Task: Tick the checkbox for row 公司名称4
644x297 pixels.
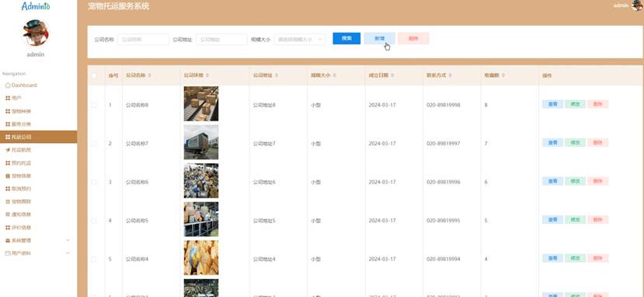Action: pyautogui.click(x=94, y=259)
